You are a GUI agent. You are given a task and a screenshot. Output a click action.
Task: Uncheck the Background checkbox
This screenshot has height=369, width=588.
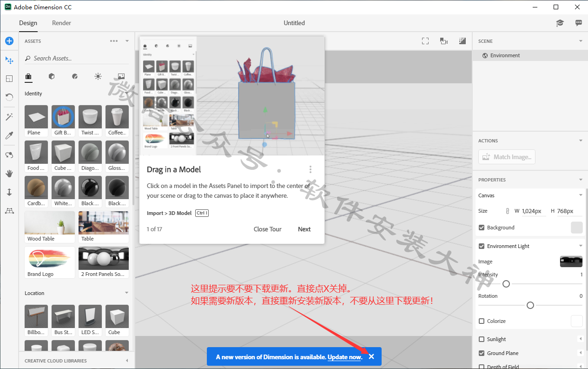[482, 228]
